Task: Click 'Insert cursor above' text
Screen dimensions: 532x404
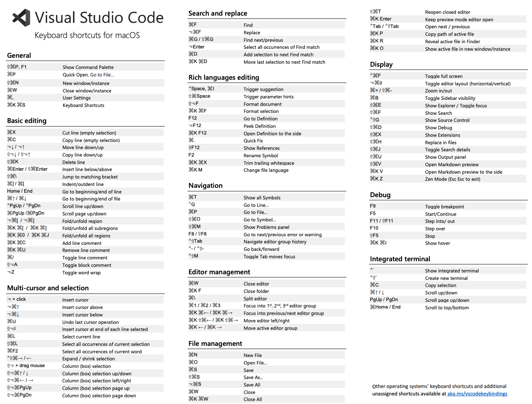Action: [82, 307]
